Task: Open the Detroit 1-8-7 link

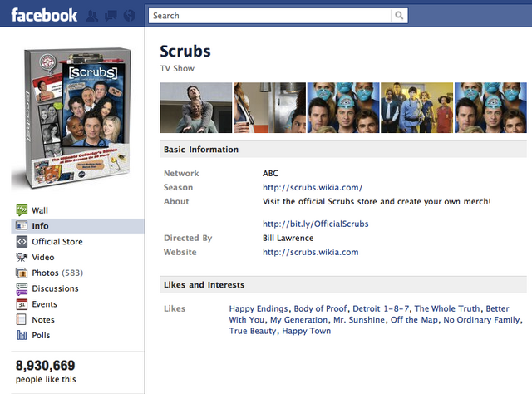Action: coord(381,308)
